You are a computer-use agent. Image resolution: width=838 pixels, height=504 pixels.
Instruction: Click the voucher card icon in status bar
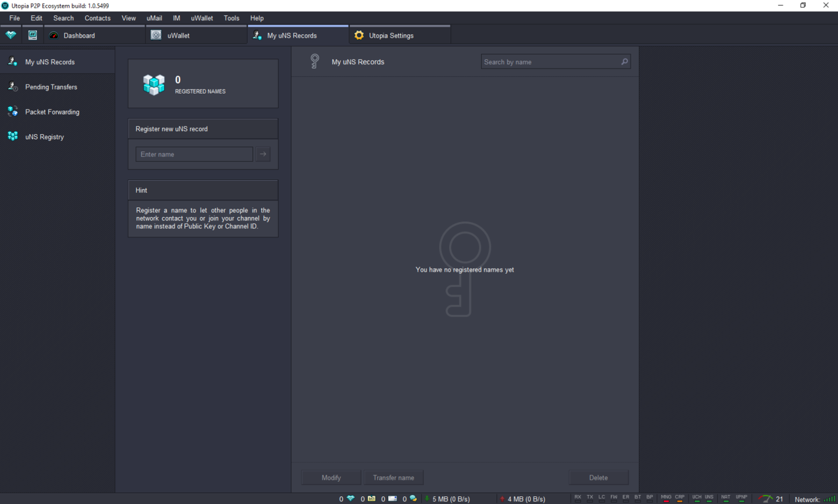click(x=372, y=498)
